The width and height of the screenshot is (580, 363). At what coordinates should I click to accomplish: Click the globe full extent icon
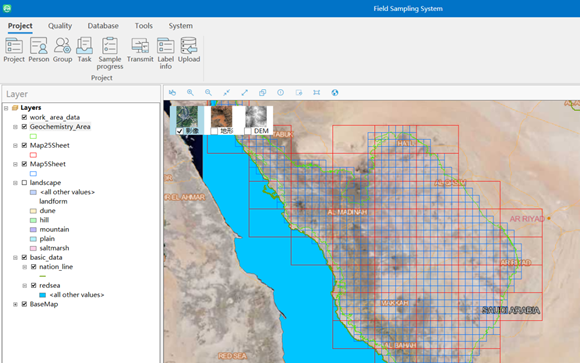click(335, 93)
